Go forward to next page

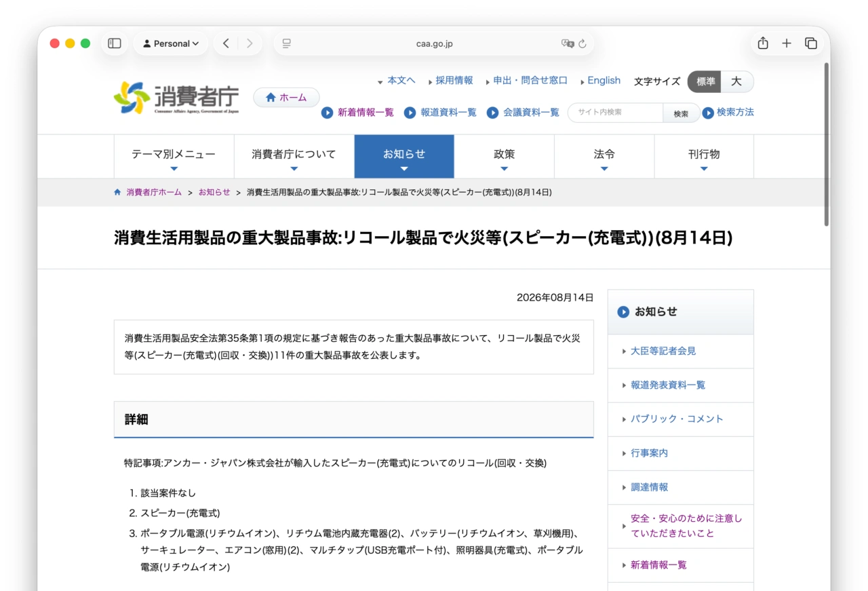pos(250,43)
